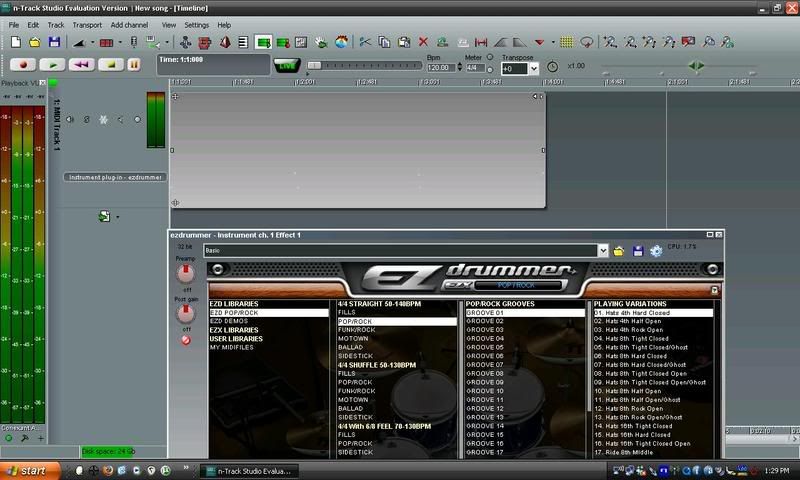Open the Edit menu
800x480 pixels.
point(33,25)
